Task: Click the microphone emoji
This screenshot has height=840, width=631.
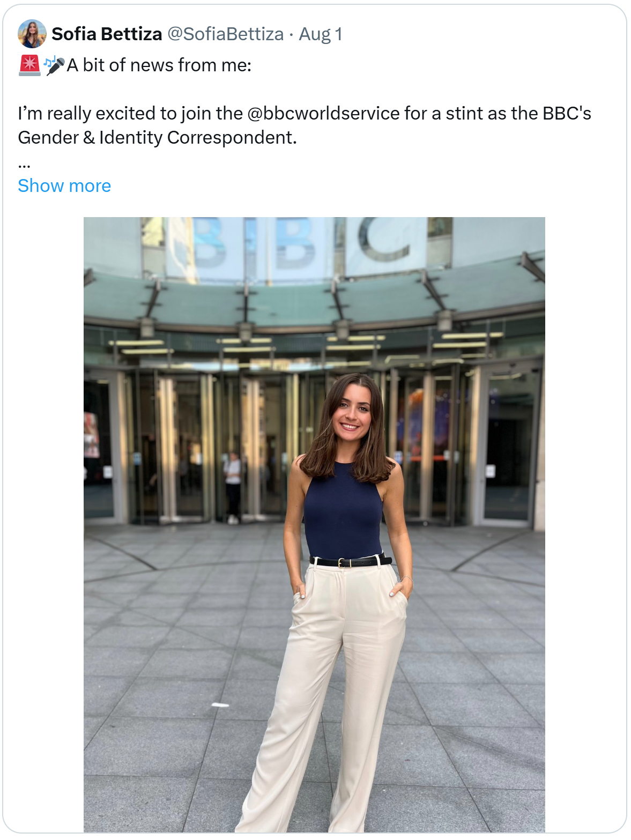Action: [54, 65]
